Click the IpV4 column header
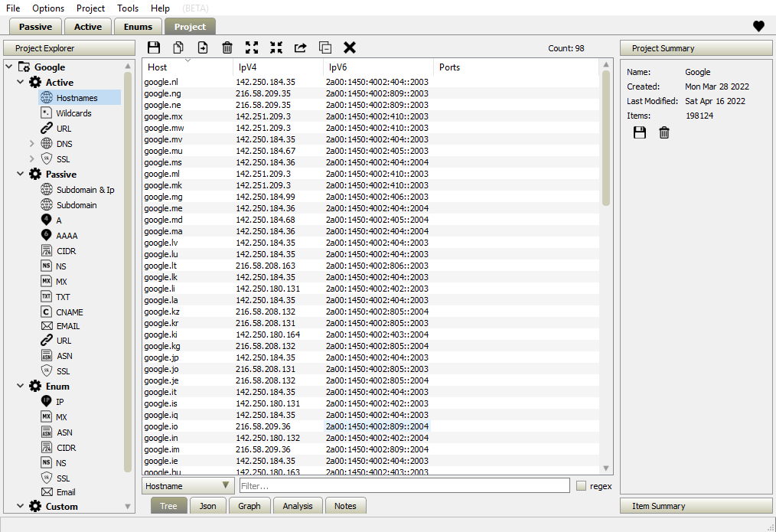The height and width of the screenshot is (532, 776). [x=278, y=67]
